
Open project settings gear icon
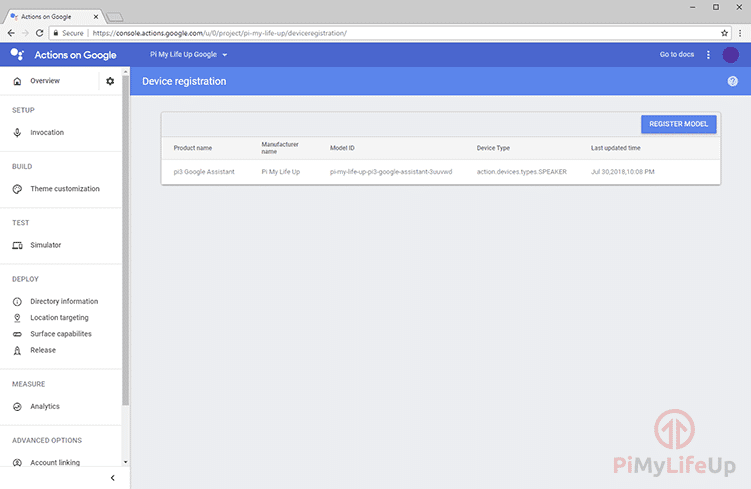[110, 81]
